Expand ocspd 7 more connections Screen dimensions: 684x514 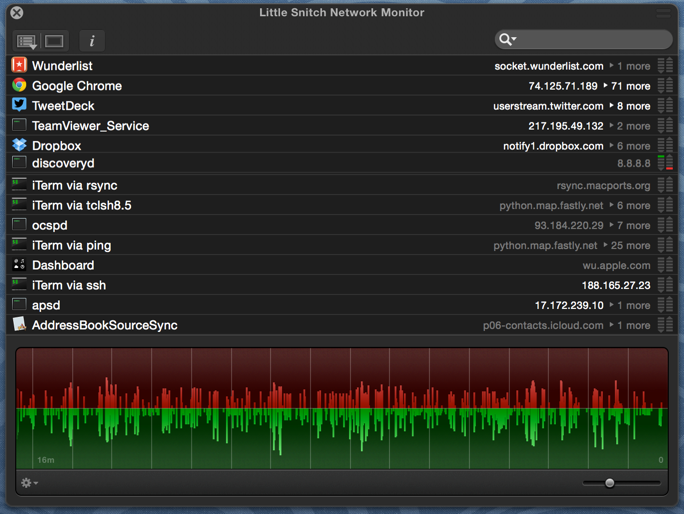(x=630, y=226)
